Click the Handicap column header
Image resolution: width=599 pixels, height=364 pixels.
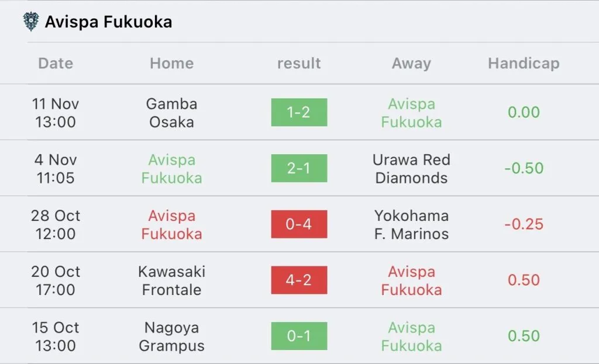point(524,63)
